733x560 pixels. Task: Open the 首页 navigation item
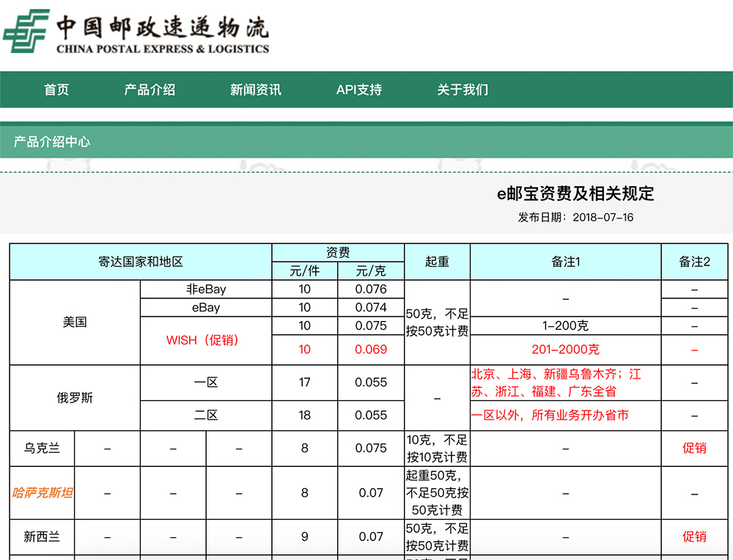point(56,89)
